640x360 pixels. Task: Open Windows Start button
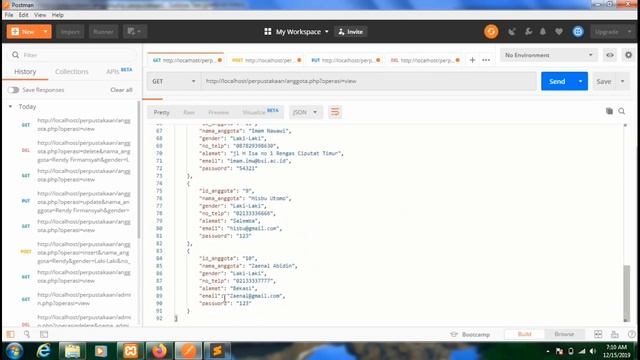15,351
